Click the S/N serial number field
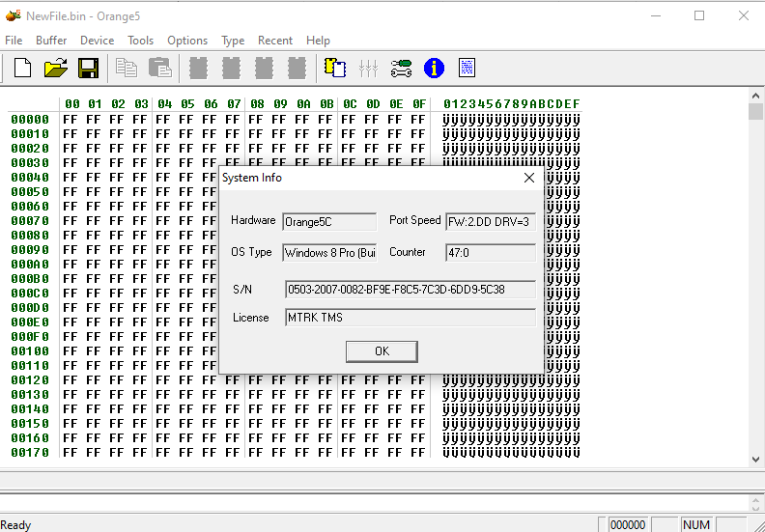The image size is (765, 532). [x=410, y=290]
